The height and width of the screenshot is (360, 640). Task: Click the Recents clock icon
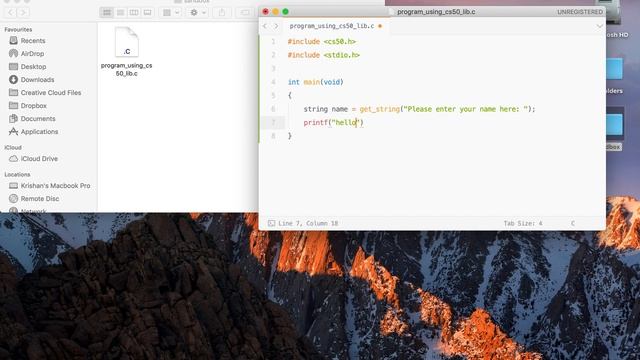tap(13, 40)
